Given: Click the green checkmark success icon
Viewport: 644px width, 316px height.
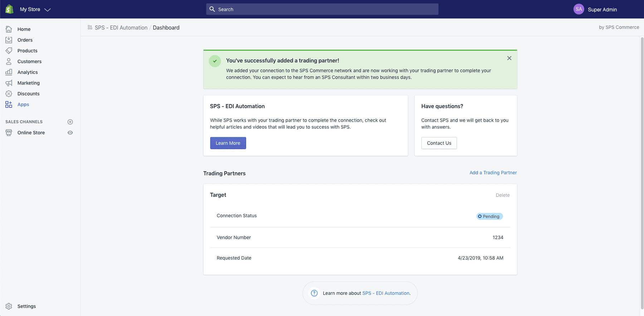Looking at the screenshot, I should (x=215, y=61).
